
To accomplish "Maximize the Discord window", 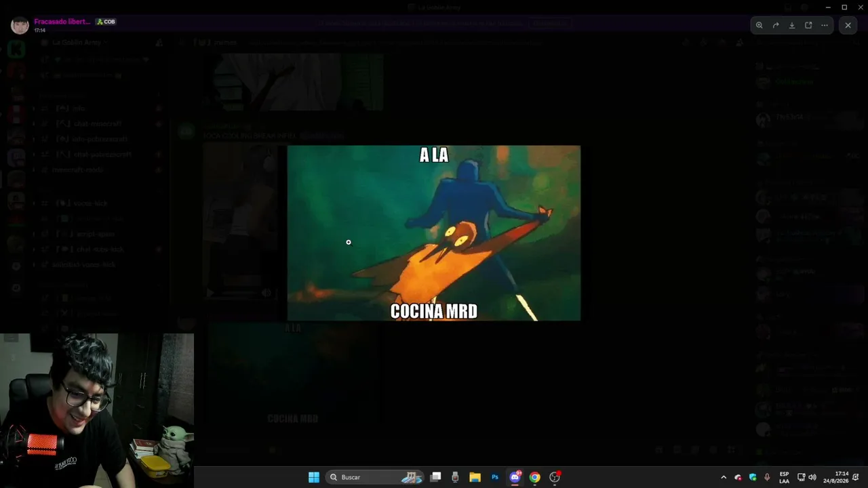I will pyautogui.click(x=844, y=7).
